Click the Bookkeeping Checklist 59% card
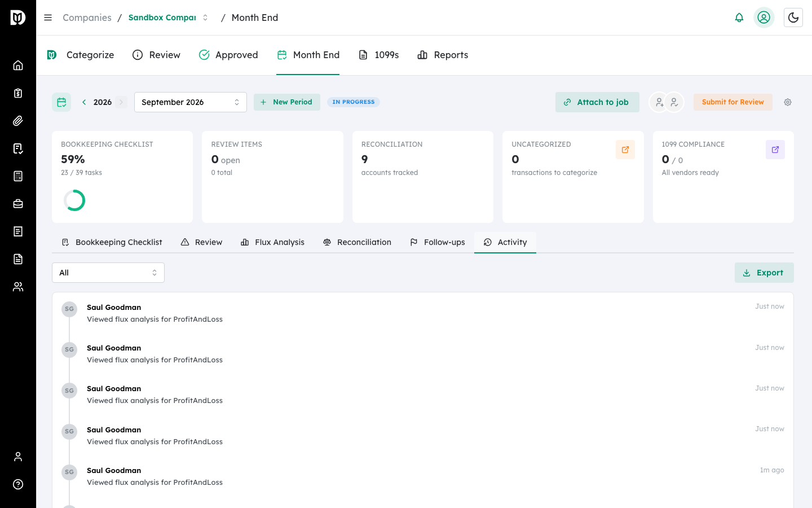This screenshot has height=508, width=812. tap(122, 177)
